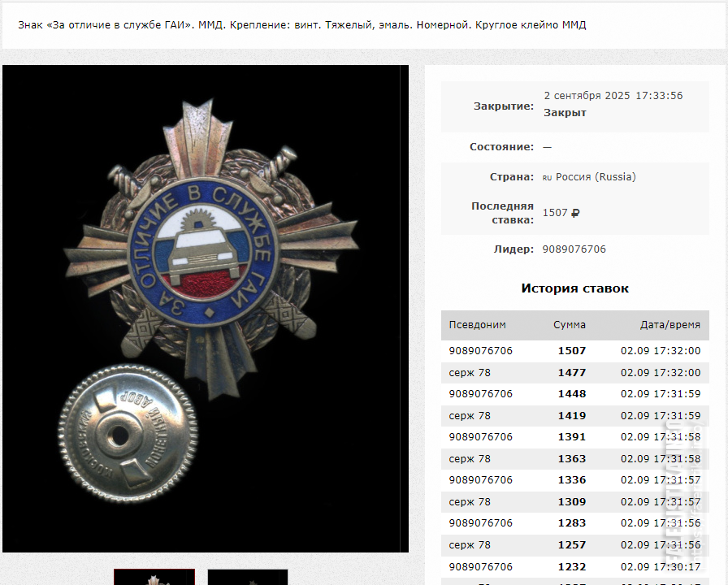The height and width of the screenshot is (585, 728).
Task: Select the second photo thumbnail
Action: click(x=248, y=578)
